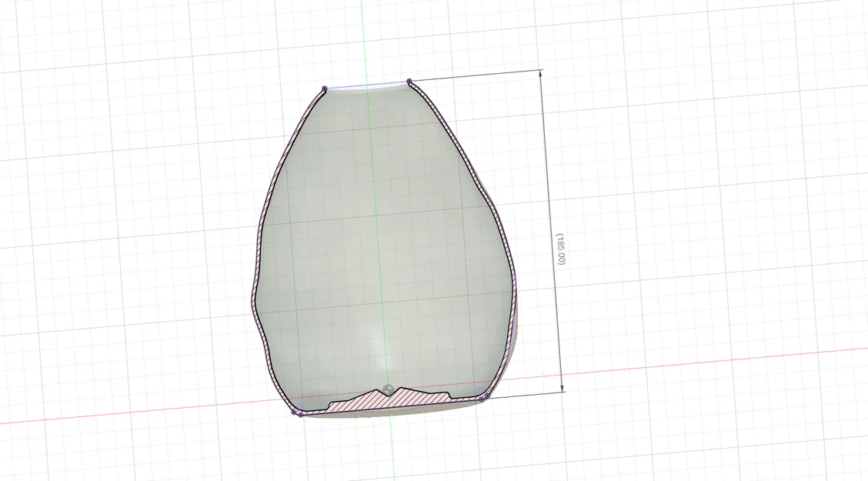Select the origin marker at vase base
The image size is (868, 481).
[389, 389]
